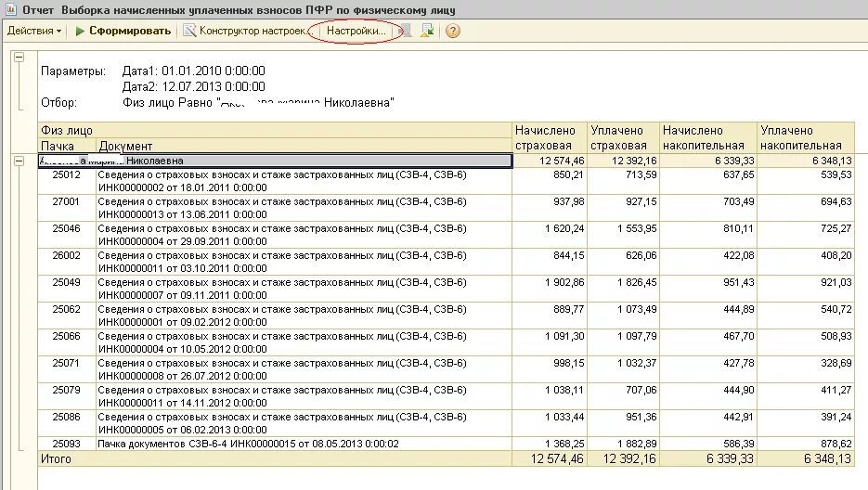Select value 328,69 in row 25071
Screen dimensions: 868x490
pos(836,363)
